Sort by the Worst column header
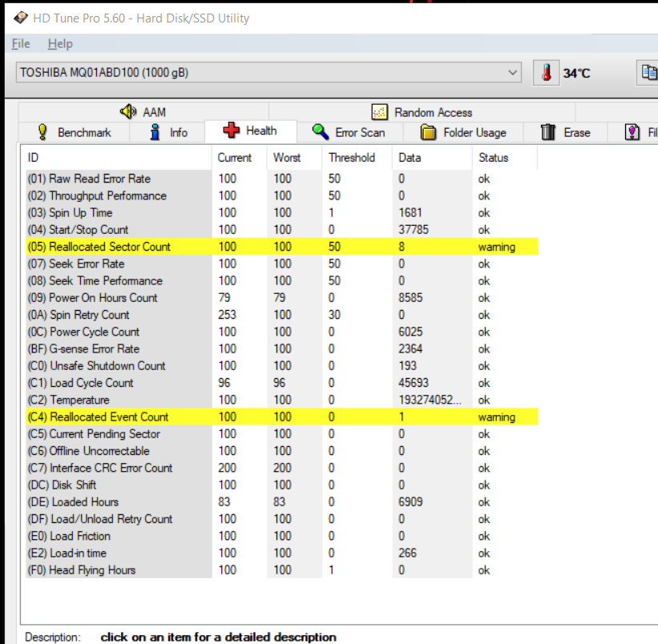The height and width of the screenshot is (644, 658). (294, 158)
